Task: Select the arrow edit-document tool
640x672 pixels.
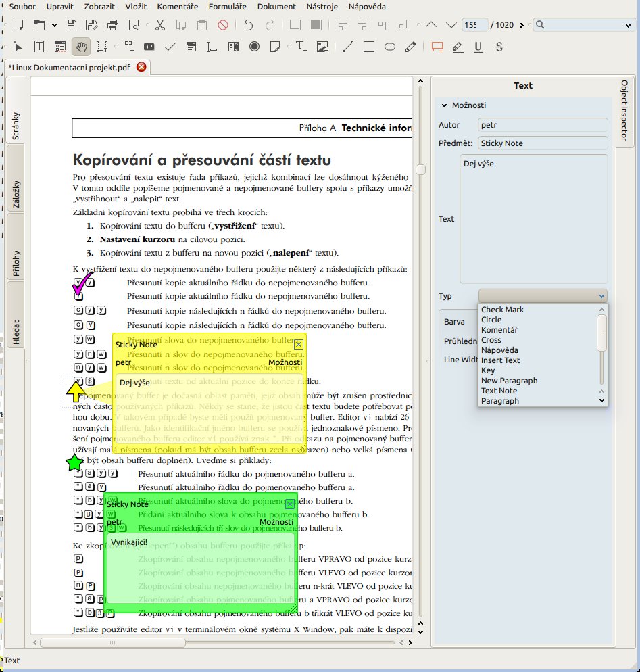Action: pos(18,47)
